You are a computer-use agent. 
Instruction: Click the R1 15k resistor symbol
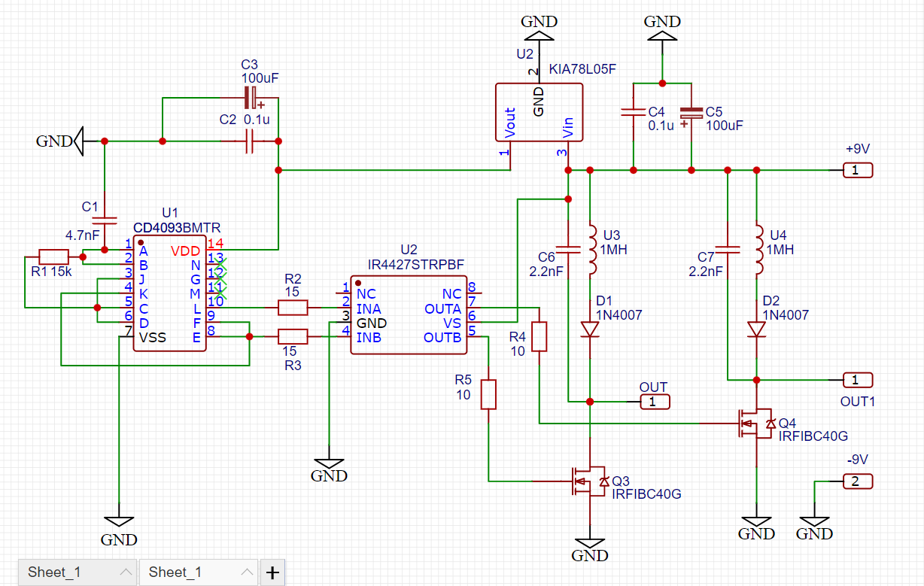[53, 256]
